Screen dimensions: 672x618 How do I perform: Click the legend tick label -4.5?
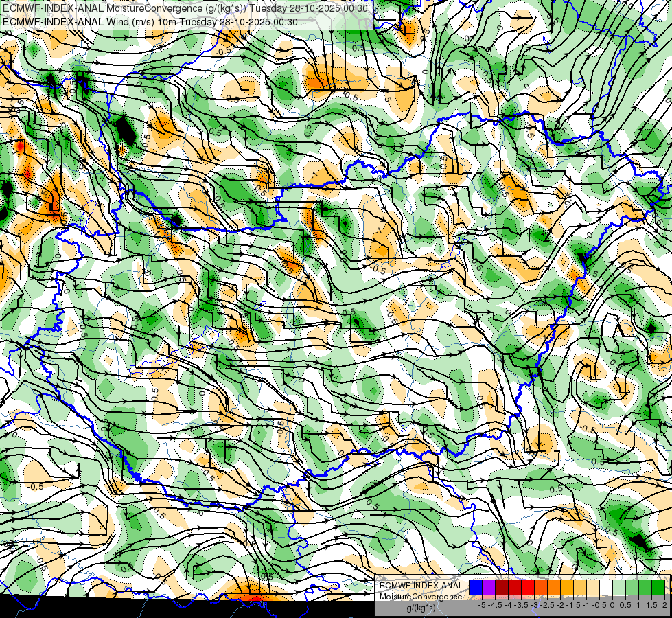[x=495, y=605]
